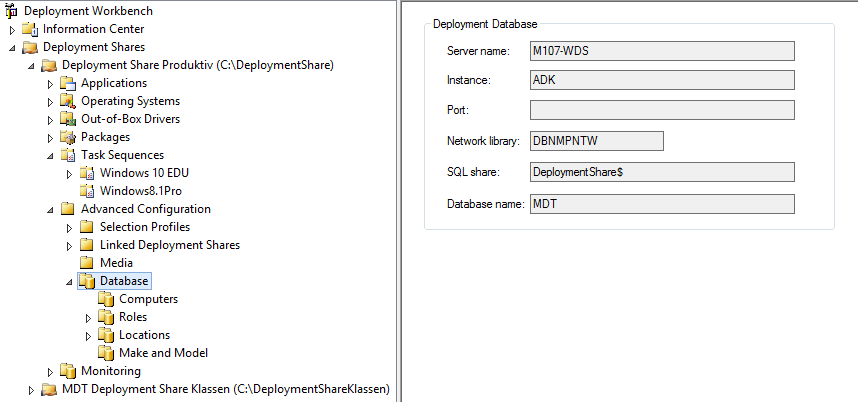Click the Server name field
Viewport: 858px width, 402px height.
pos(661,51)
